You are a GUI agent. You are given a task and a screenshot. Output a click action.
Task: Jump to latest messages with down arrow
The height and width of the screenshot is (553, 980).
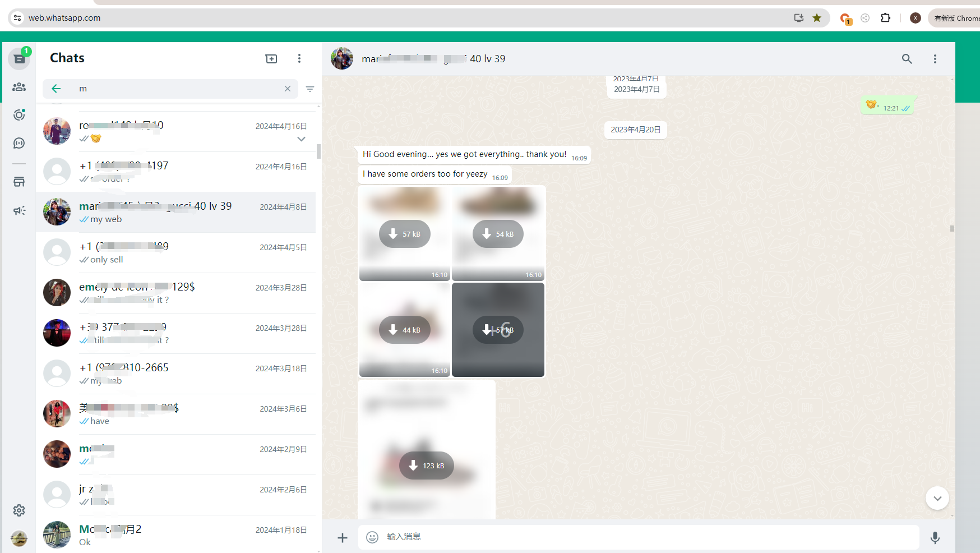[937, 498]
